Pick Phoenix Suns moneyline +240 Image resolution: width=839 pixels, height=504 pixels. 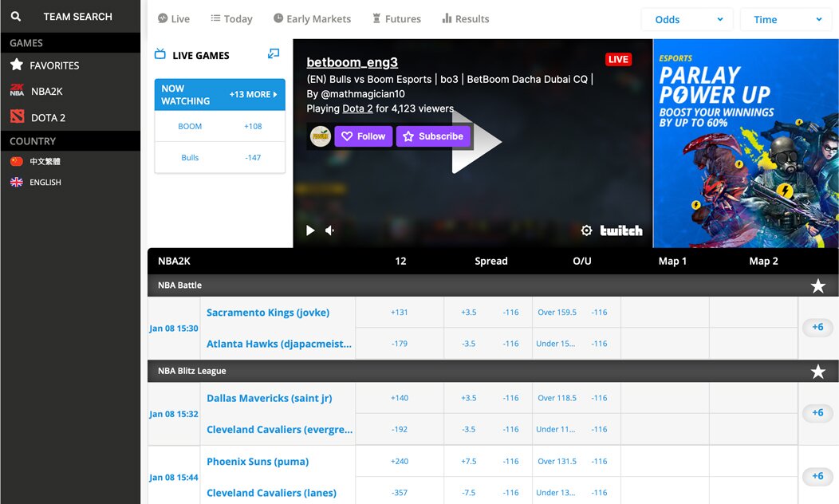point(400,461)
